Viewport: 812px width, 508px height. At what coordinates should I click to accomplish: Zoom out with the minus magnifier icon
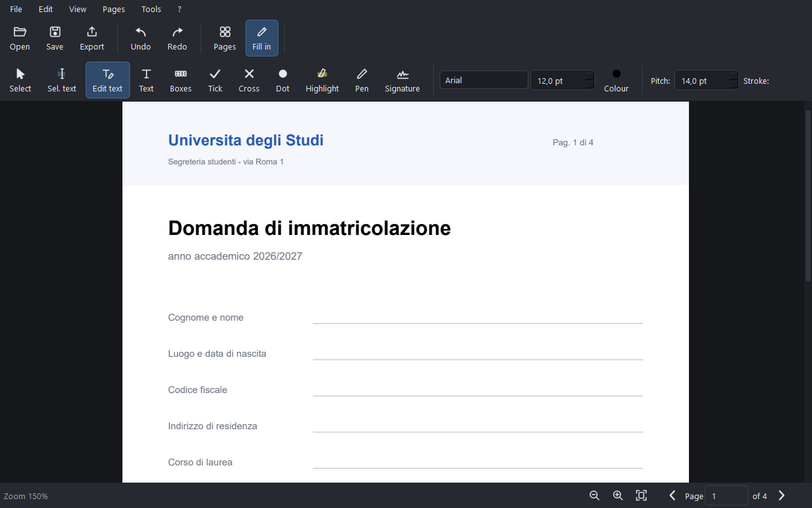(x=594, y=495)
